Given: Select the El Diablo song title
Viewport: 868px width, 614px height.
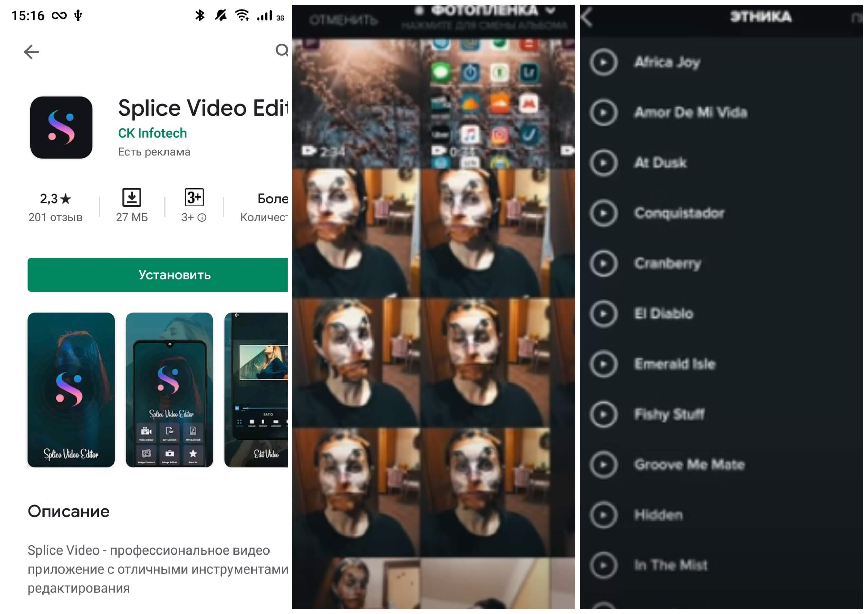Looking at the screenshot, I should pos(663,313).
